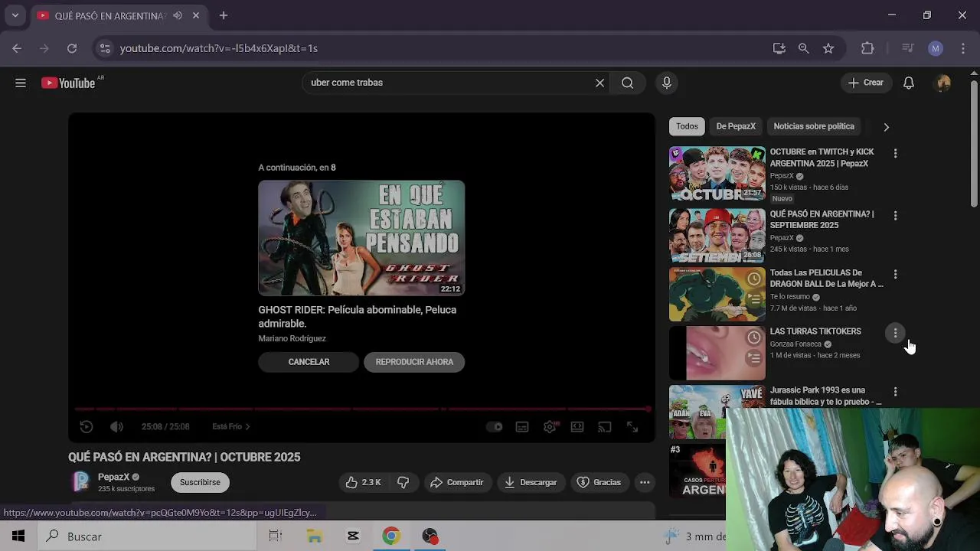Clear the search box text
The image size is (980, 551).
pyautogui.click(x=599, y=83)
